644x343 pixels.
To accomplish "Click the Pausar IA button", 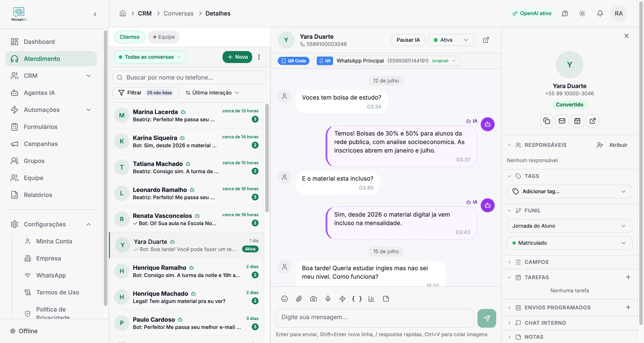I will [x=408, y=40].
